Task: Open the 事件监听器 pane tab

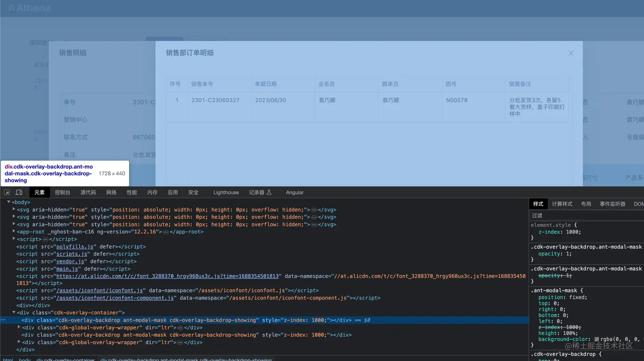Action: (612, 204)
